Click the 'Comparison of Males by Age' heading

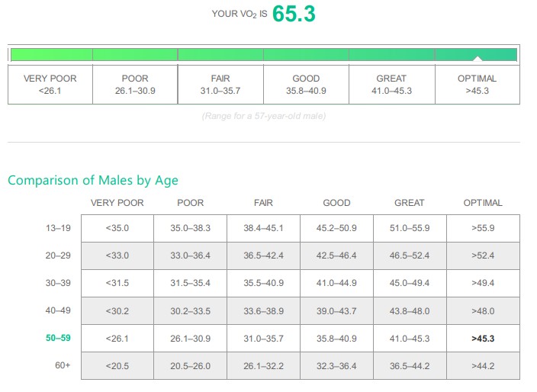pyautogui.click(x=93, y=181)
